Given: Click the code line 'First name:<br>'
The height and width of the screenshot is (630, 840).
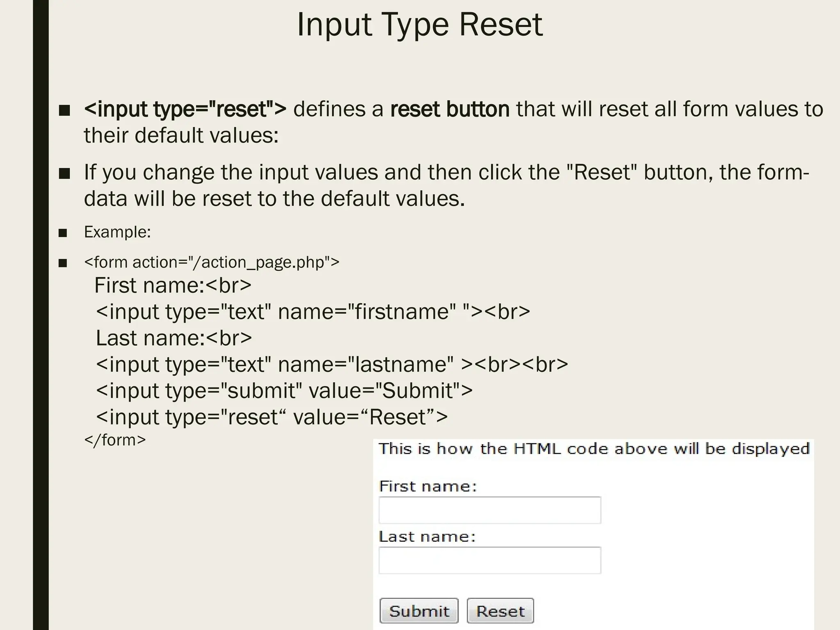Looking at the screenshot, I should click(x=173, y=285).
